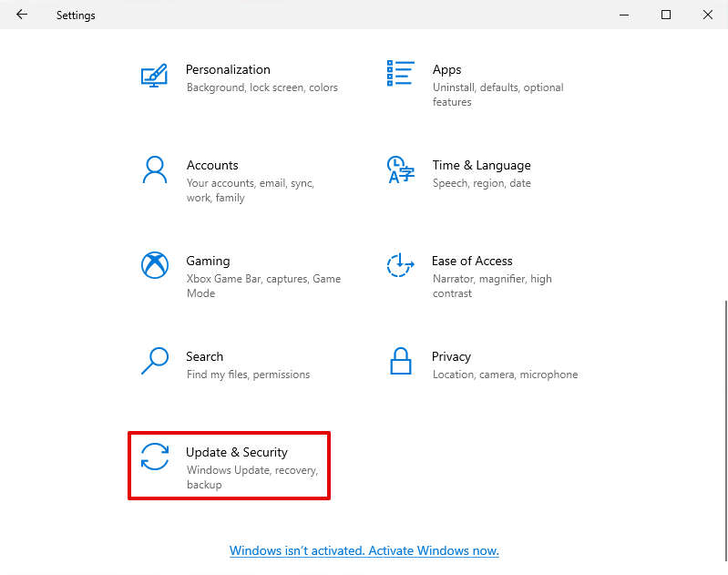Close the Settings window
The height and width of the screenshot is (575, 728).
pos(708,15)
